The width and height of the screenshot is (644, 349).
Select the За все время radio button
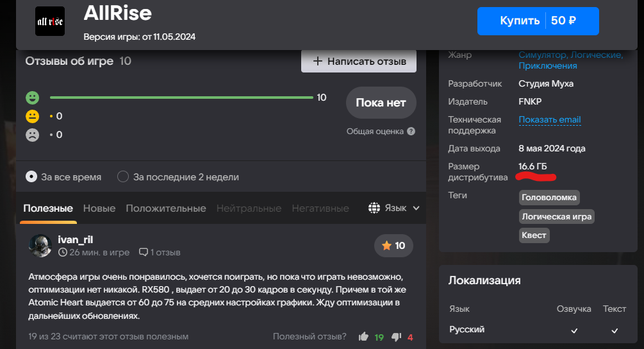31,176
